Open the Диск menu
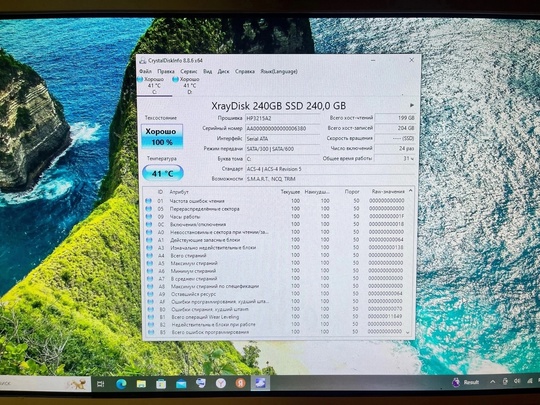Image resolution: width=540 pixels, height=405 pixels. [223, 71]
